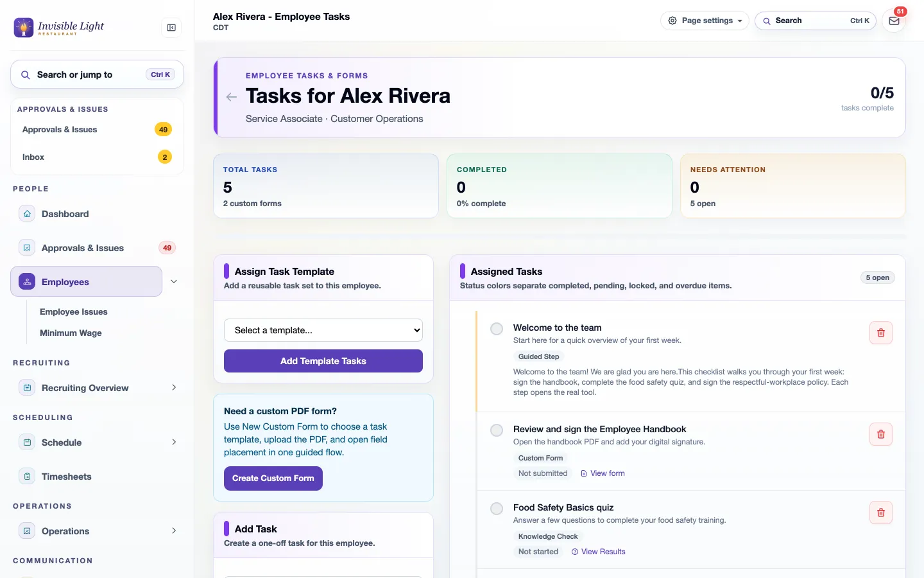This screenshot has height=578, width=924.
Task: Open the mail notifications icon
Action: (894, 21)
